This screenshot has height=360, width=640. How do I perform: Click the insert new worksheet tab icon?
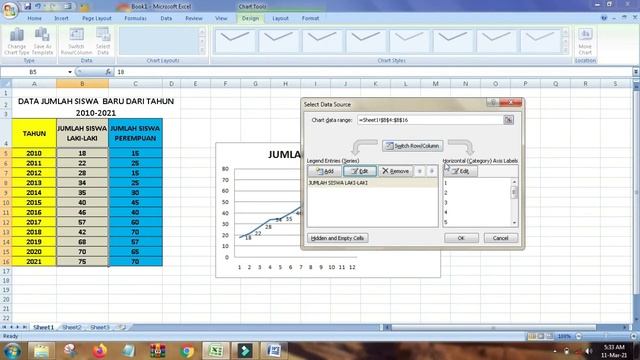click(122, 327)
